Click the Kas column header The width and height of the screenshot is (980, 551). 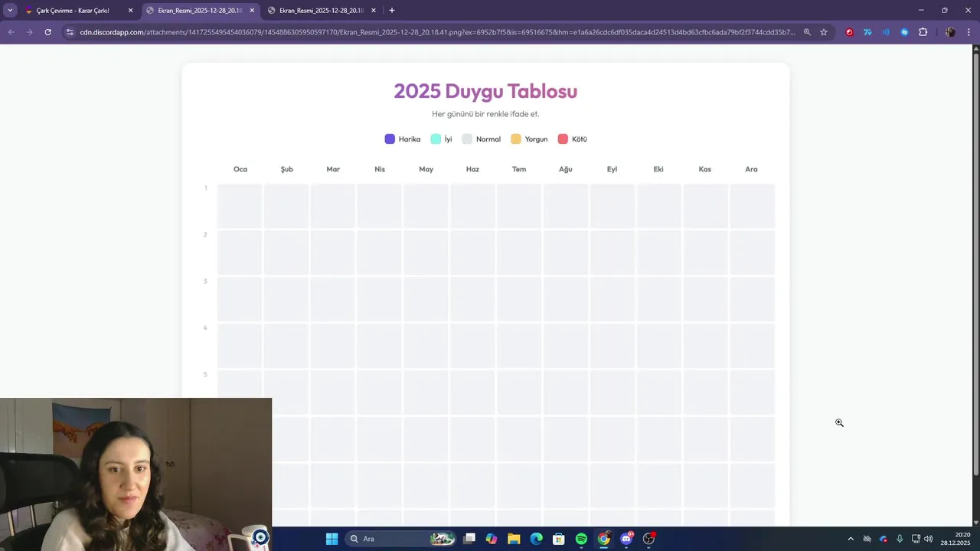705,169
